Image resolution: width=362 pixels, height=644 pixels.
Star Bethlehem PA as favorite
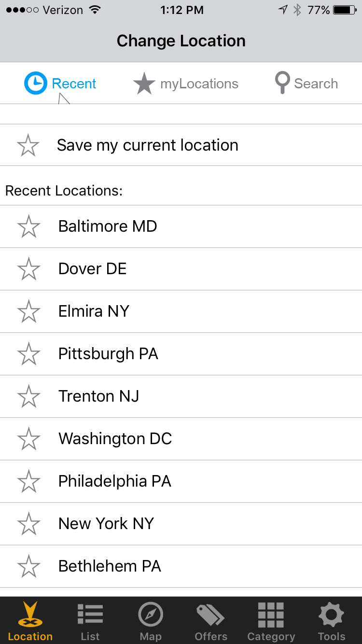[x=28, y=566]
